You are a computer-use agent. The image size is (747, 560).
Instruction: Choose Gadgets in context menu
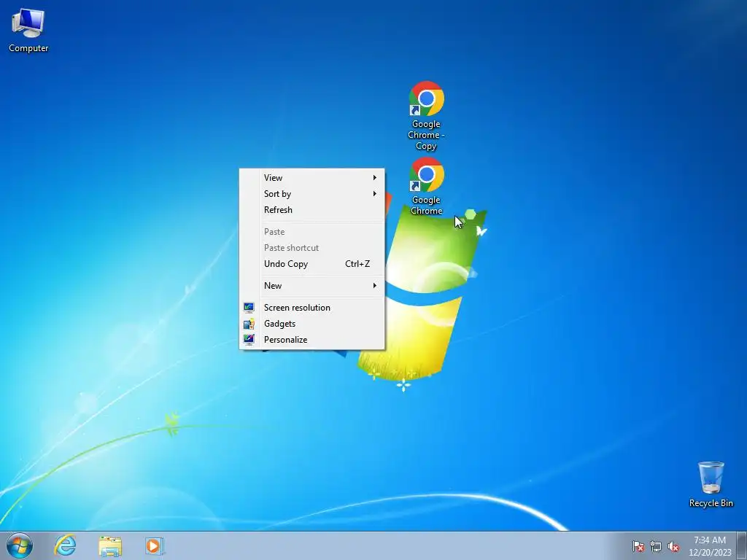tap(312, 324)
